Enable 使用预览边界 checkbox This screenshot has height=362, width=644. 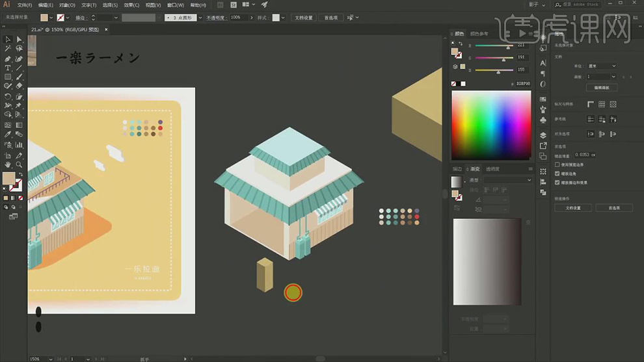point(557,165)
